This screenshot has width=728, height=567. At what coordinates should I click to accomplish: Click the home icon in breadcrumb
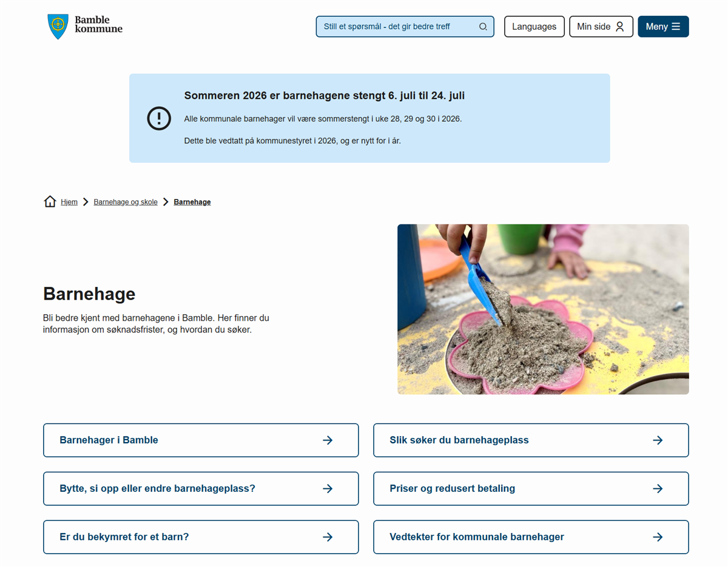point(50,202)
